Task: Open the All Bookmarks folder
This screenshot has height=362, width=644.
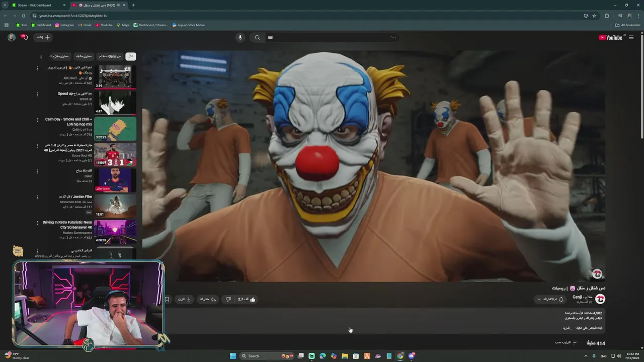Action: [627, 25]
